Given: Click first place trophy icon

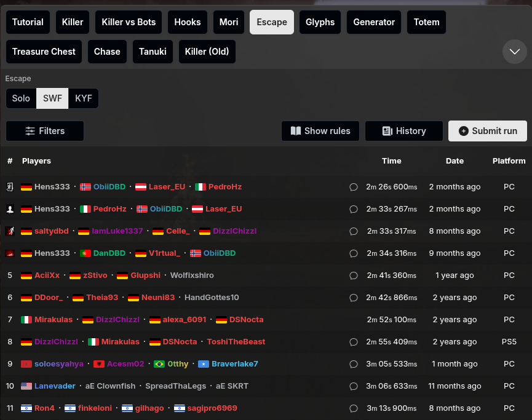Looking at the screenshot, I should click(10, 187).
